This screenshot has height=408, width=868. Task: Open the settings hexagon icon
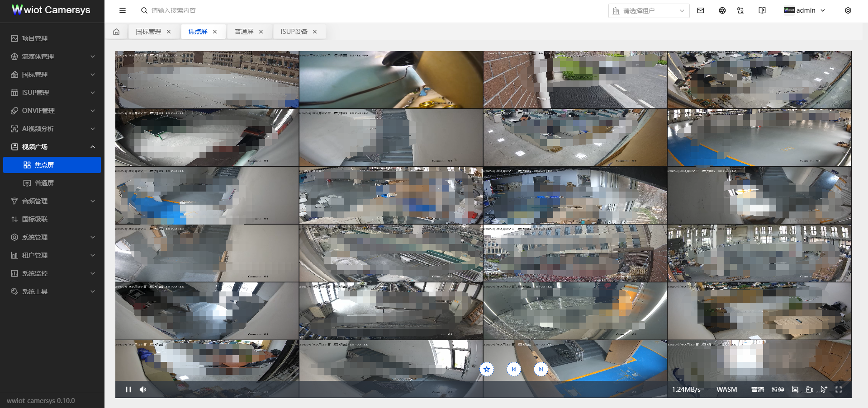(848, 10)
